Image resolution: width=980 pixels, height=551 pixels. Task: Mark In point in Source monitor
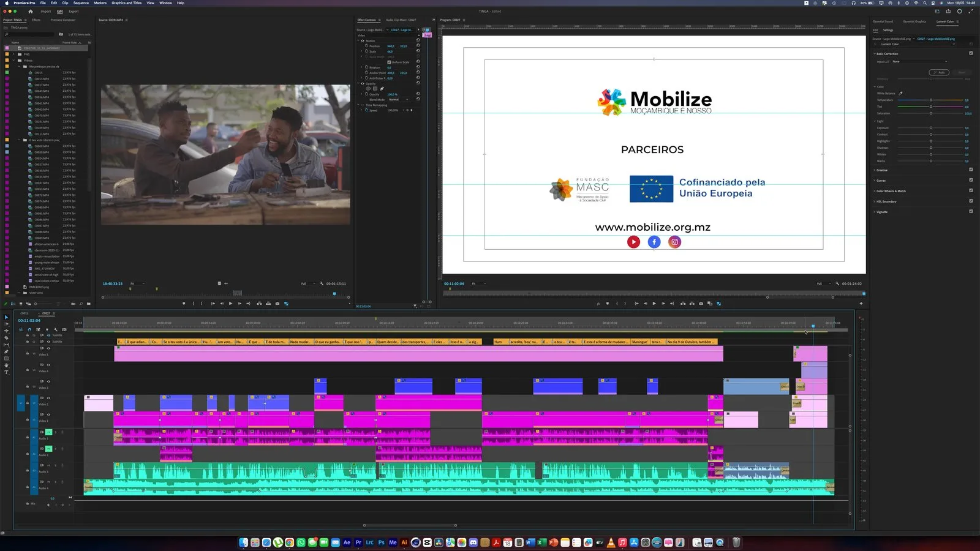tap(194, 303)
